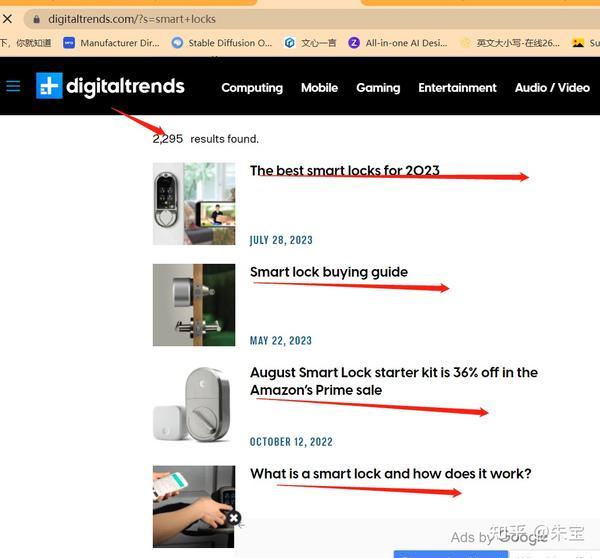The height and width of the screenshot is (558, 600).
Task: Open the Audio / Video menu
Action: [552, 88]
